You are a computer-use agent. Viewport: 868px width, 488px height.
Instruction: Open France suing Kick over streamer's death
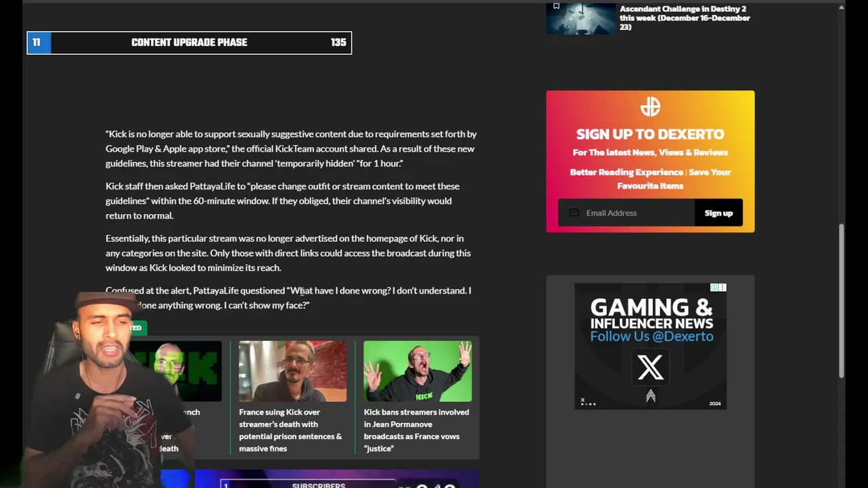click(290, 430)
